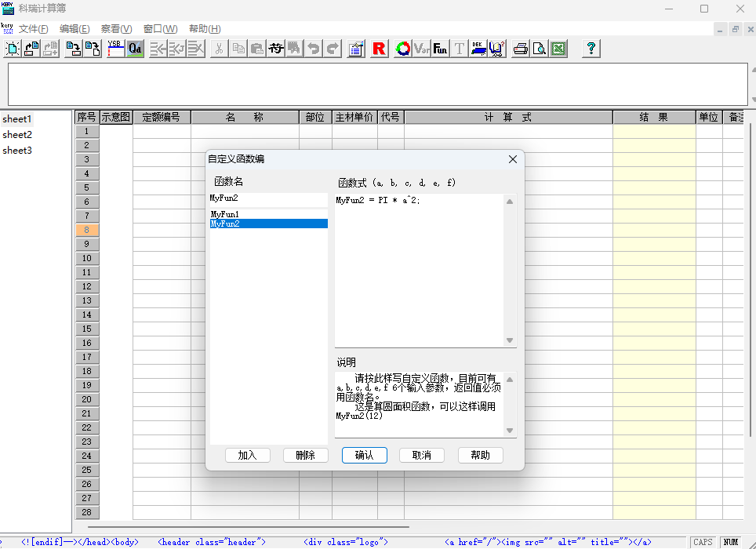The image size is (756, 549).
Task: Click the 删除 button in dialog
Action: click(306, 455)
